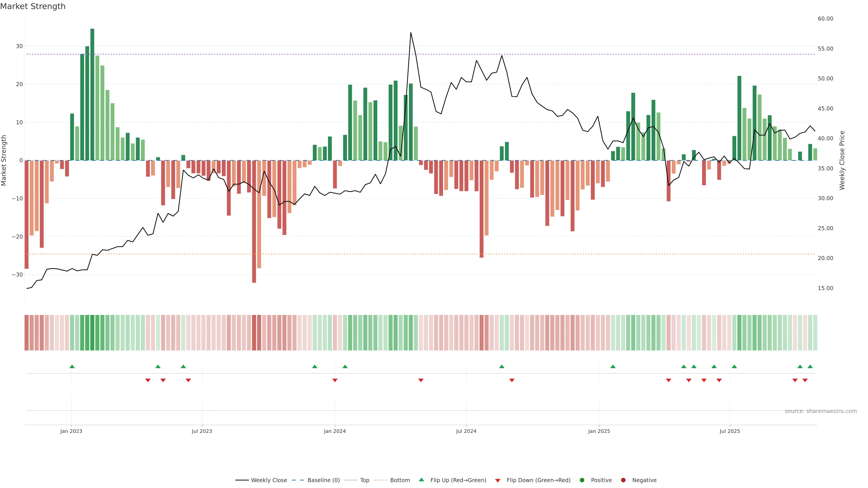Click the darkest green heatmap strip cell
Image resolution: width=868 pixels, height=488 pixels.
point(92,333)
